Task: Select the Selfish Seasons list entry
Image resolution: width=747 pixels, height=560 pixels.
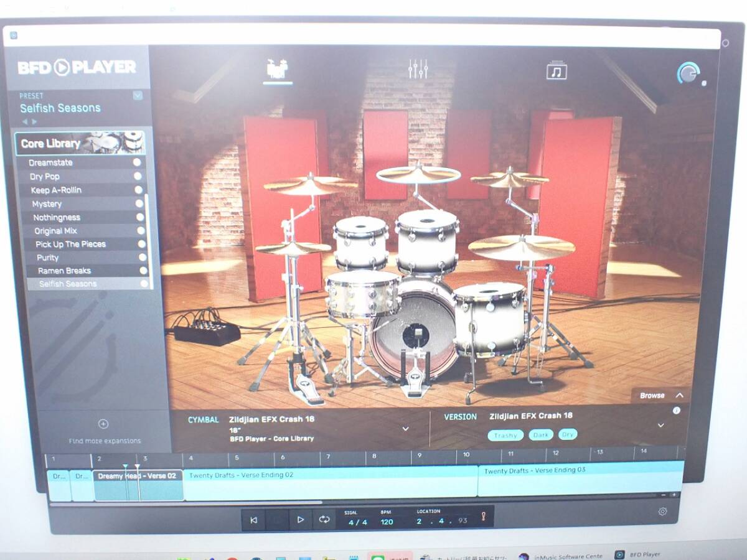Action: coord(88,284)
